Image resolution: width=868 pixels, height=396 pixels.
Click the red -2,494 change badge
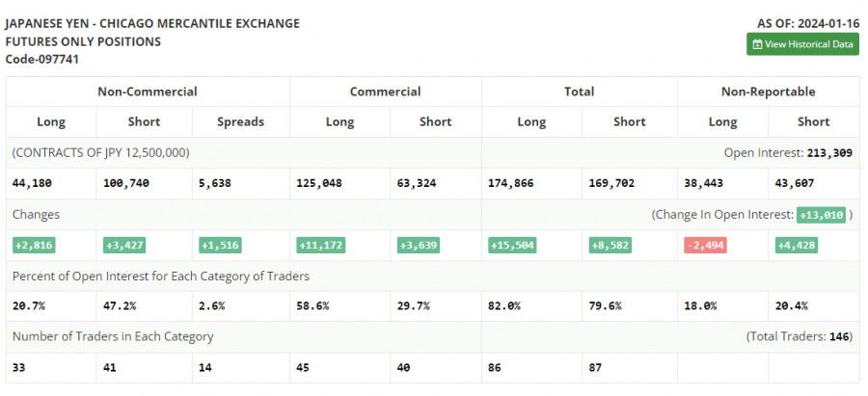pos(705,245)
